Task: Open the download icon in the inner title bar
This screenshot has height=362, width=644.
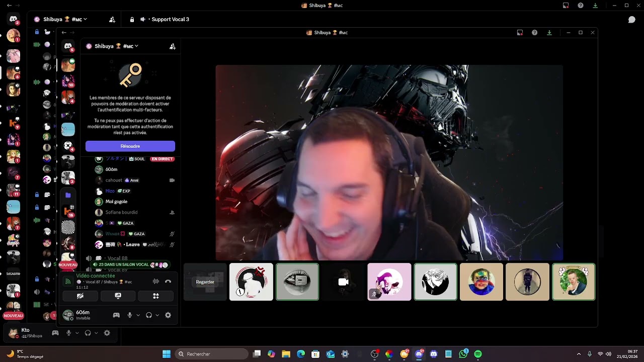Action: [x=549, y=33]
